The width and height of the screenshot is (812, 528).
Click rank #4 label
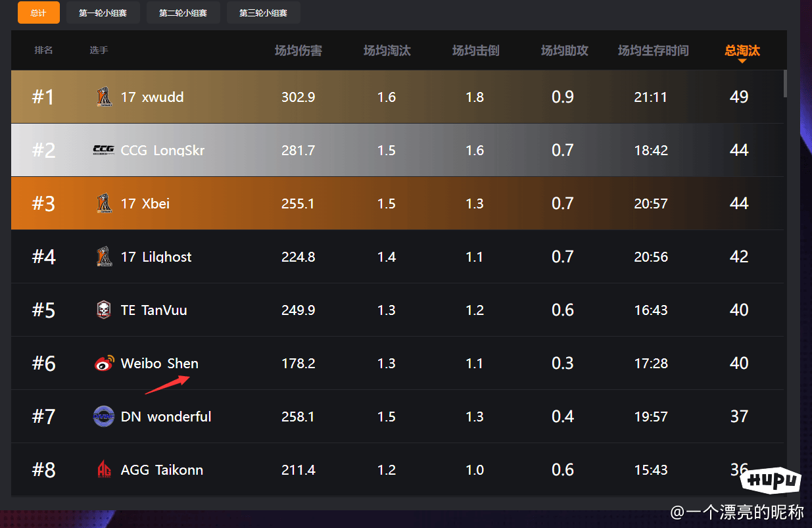pos(44,257)
